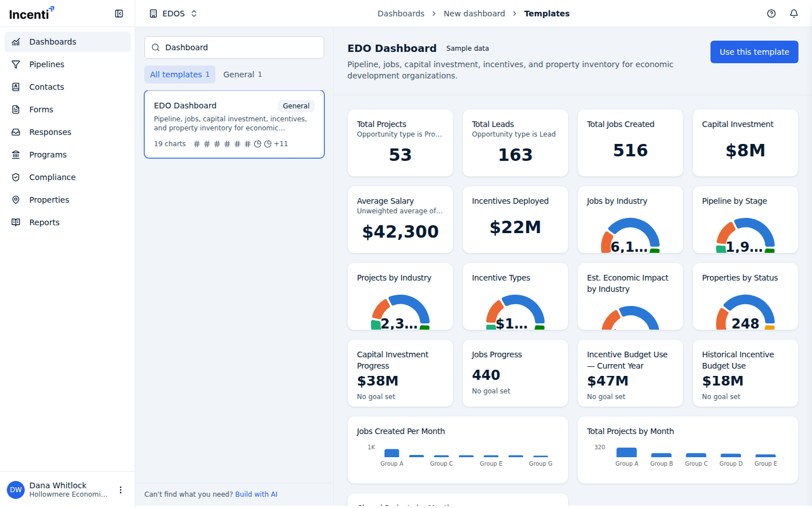Open Programs via the bank building icon
Screen dimensions: 812x508
point(16,155)
